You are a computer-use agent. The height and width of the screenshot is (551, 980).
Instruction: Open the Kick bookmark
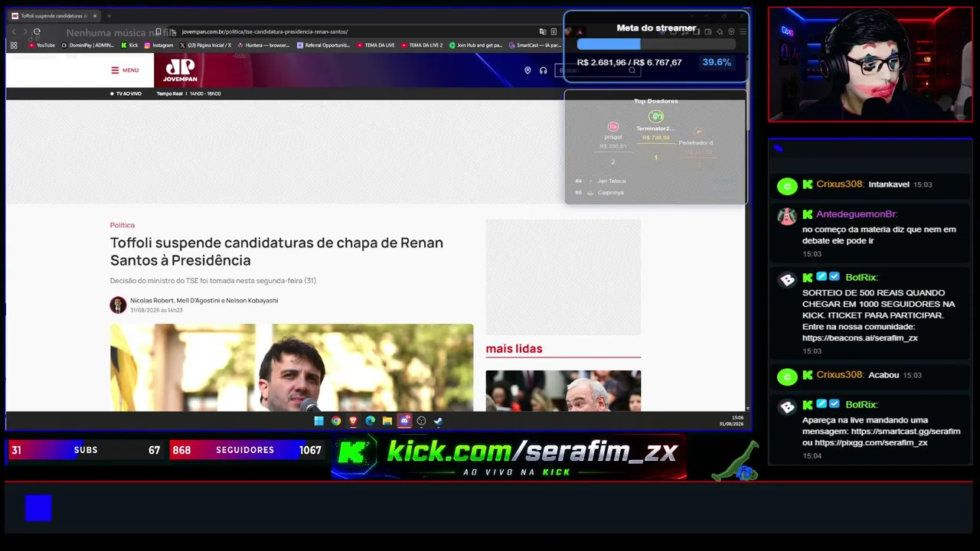129,45
